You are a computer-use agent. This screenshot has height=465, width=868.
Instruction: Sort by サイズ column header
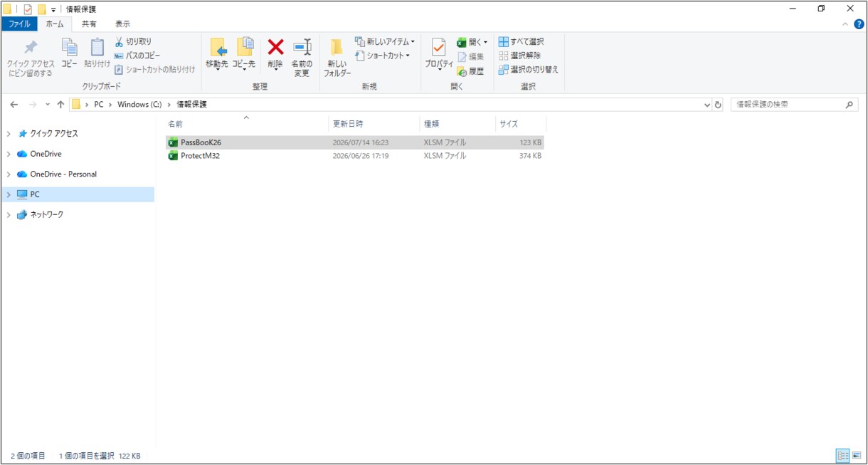[520, 124]
